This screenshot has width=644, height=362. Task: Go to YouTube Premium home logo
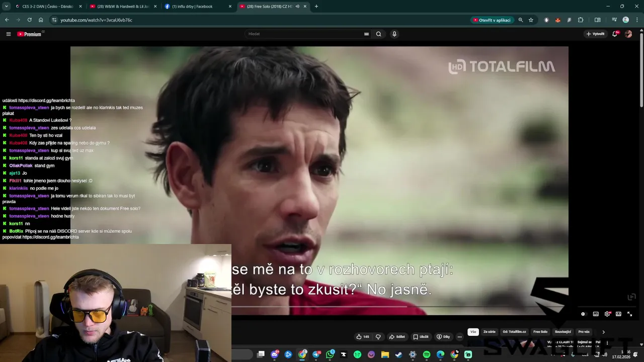point(30,34)
